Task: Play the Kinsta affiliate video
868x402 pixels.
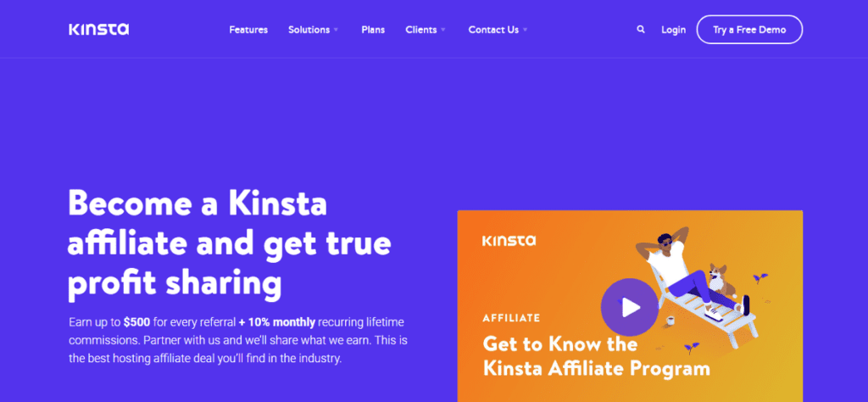Action: pyautogui.click(x=630, y=307)
